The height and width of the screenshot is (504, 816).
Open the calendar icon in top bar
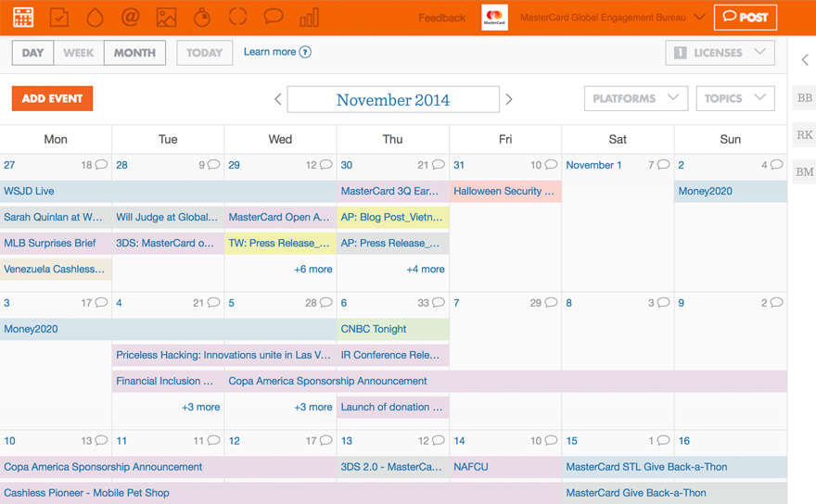click(23, 18)
